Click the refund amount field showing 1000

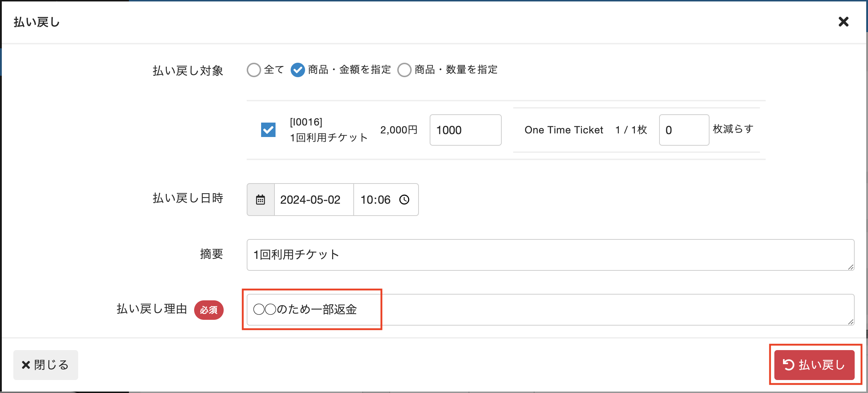tap(465, 130)
